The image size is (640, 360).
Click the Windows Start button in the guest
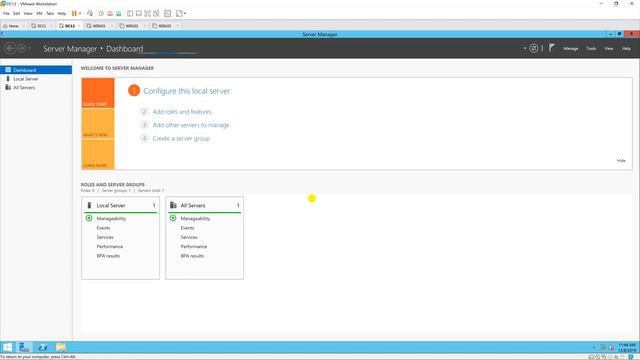click(7, 347)
